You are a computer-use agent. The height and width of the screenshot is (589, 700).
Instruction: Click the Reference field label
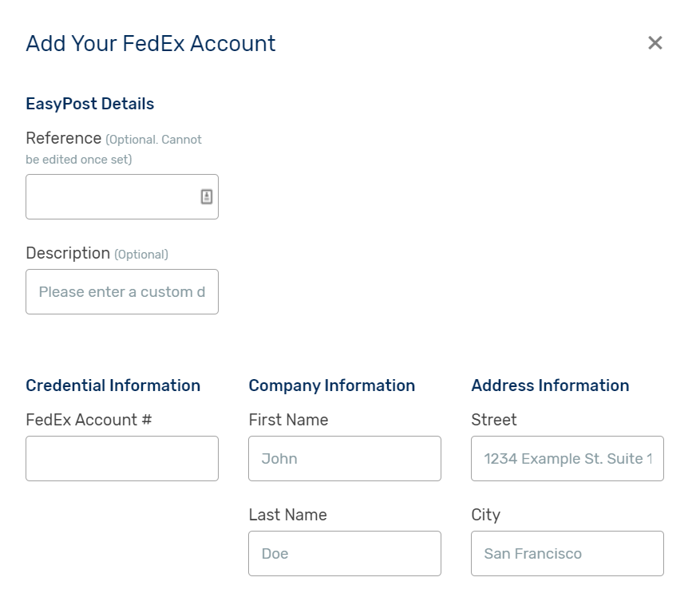[63, 138]
